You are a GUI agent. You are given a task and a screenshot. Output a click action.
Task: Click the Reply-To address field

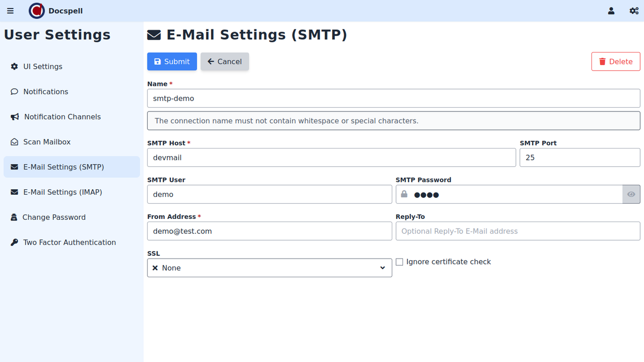(x=517, y=231)
